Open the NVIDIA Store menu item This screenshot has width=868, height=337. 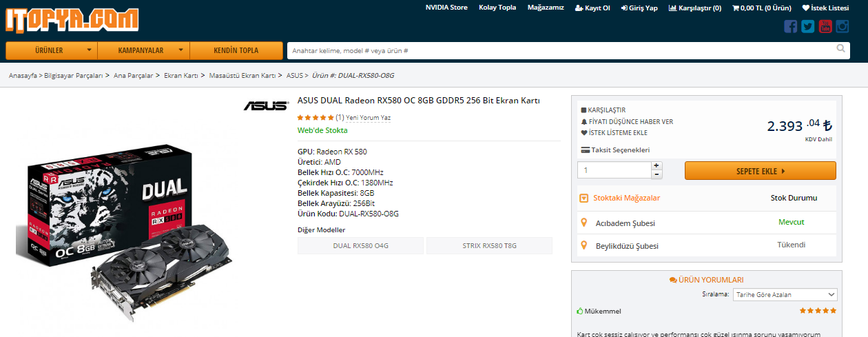click(446, 8)
